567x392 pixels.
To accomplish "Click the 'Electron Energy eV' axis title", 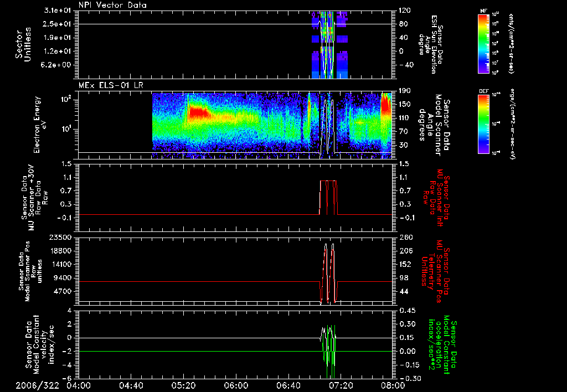I will (40, 125).
